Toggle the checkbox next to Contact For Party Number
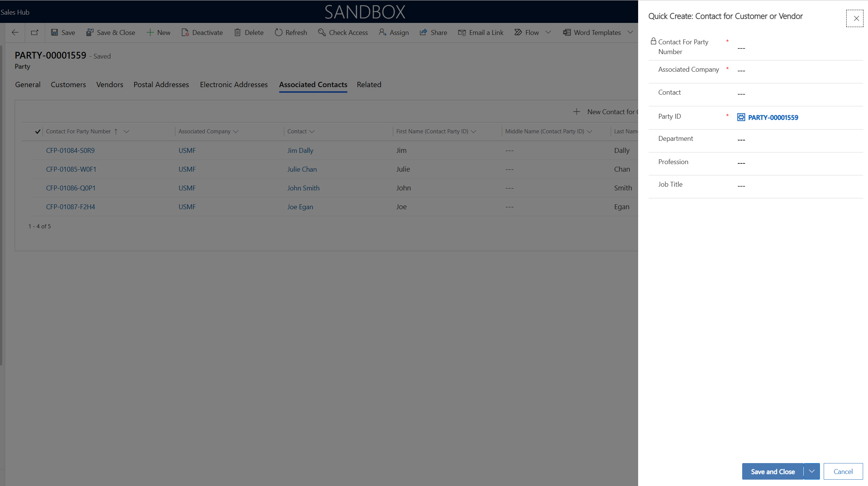 [x=37, y=131]
